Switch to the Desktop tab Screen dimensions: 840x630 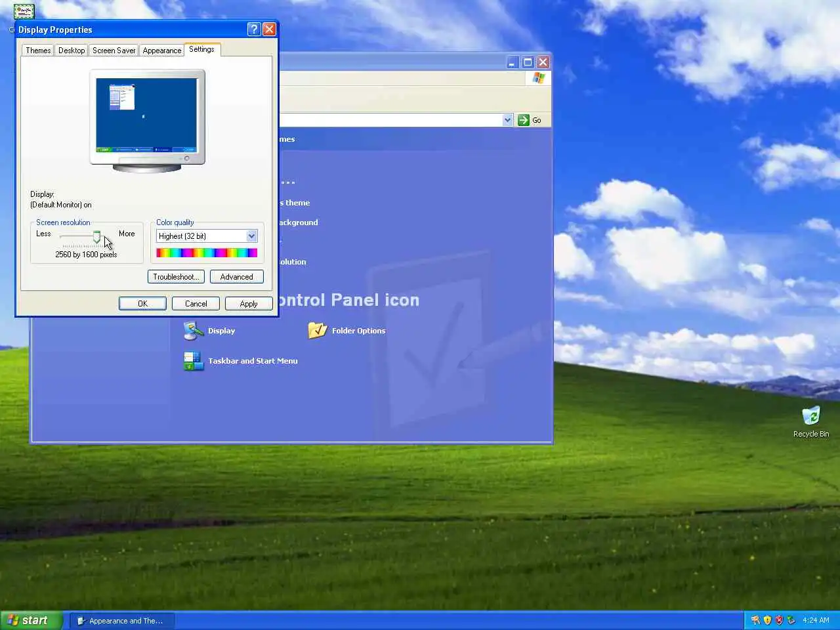pyautogui.click(x=72, y=51)
